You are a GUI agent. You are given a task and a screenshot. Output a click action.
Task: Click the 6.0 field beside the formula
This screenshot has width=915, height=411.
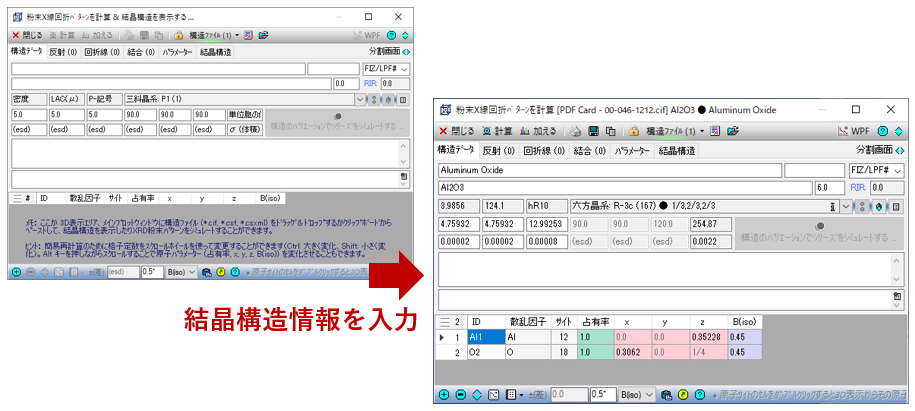[829, 188]
